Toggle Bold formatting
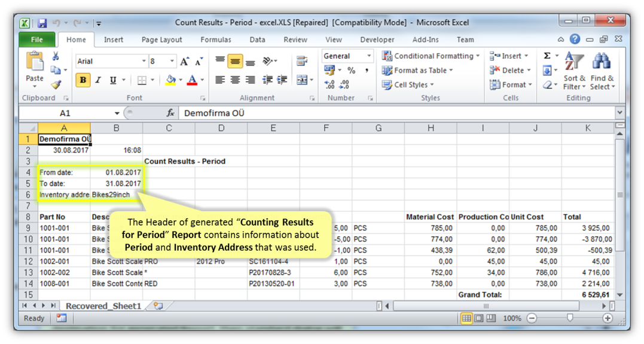 click(83, 80)
